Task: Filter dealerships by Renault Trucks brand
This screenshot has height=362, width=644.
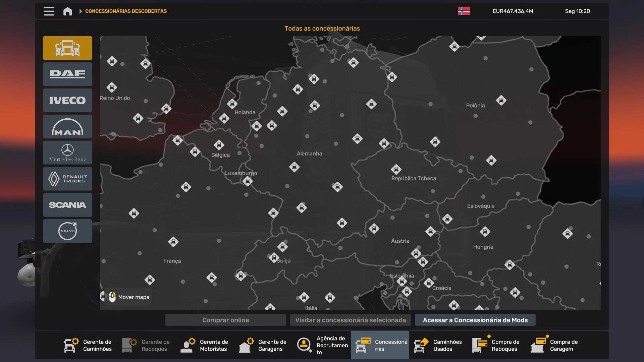Action: pyautogui.click(x=67, y=179)
